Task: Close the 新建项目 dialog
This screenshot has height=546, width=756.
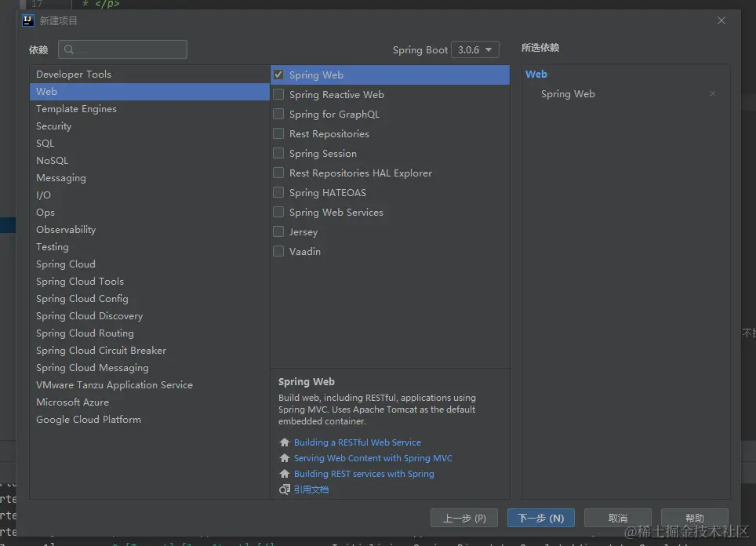Action: click(x=721, y=20)
